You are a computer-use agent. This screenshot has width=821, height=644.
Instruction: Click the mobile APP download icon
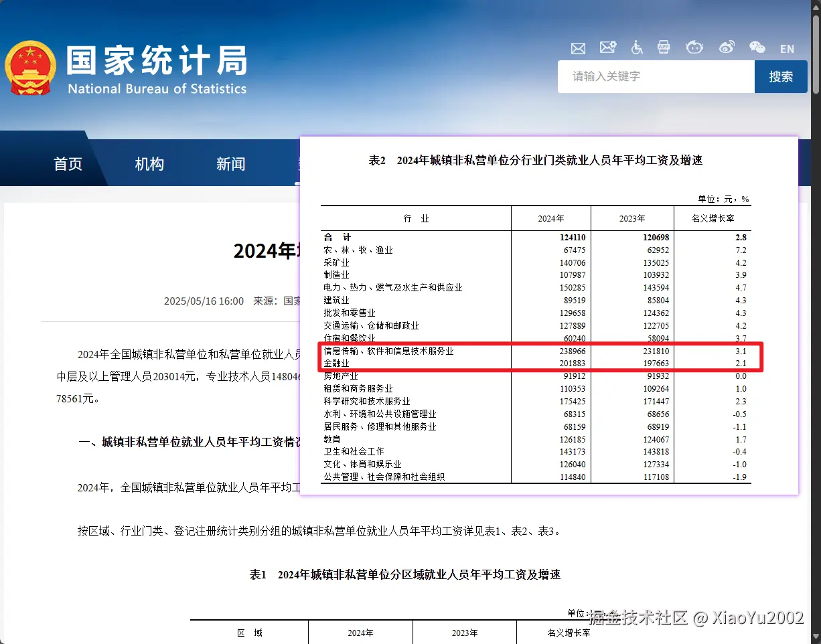[x=664, y=47]
